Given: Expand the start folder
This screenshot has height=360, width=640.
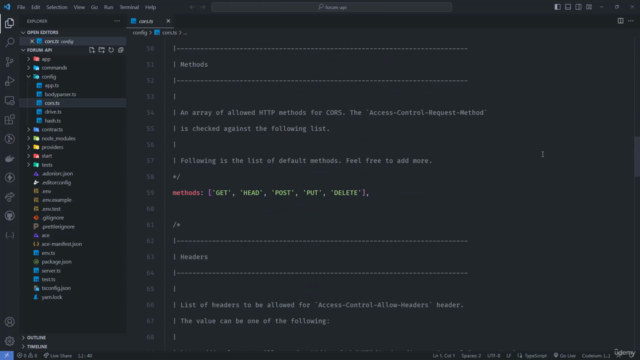Looking at the screenshot, I should click(x=29, y=156).
